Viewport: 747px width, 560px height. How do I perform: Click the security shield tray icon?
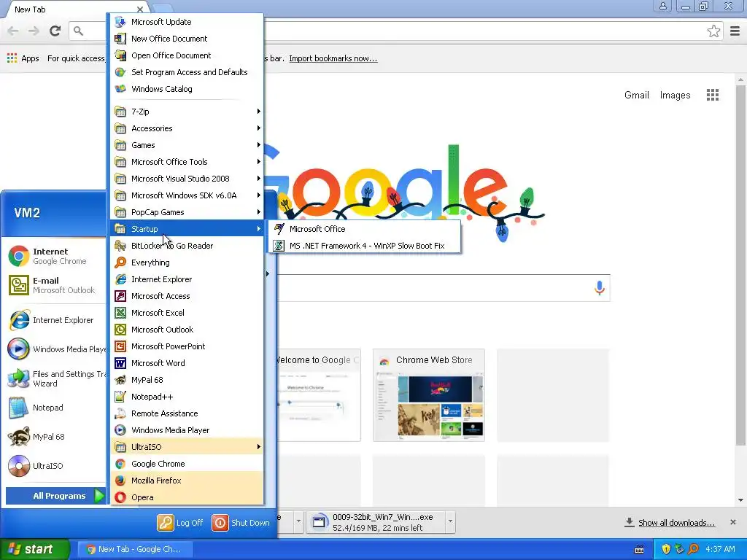point(665,549)
